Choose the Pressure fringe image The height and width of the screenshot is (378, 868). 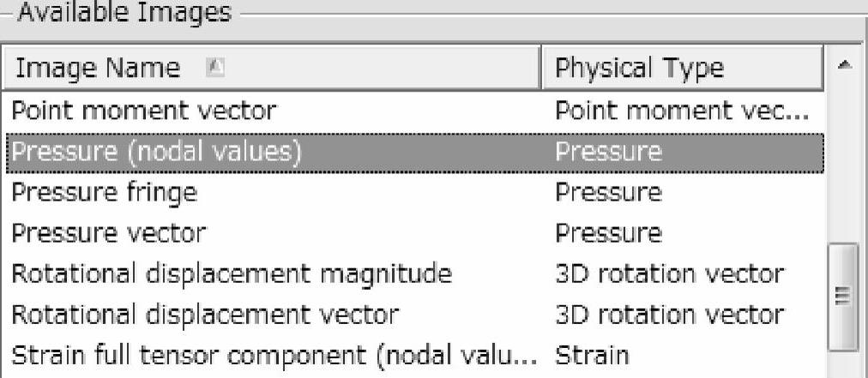pos(104,192)
